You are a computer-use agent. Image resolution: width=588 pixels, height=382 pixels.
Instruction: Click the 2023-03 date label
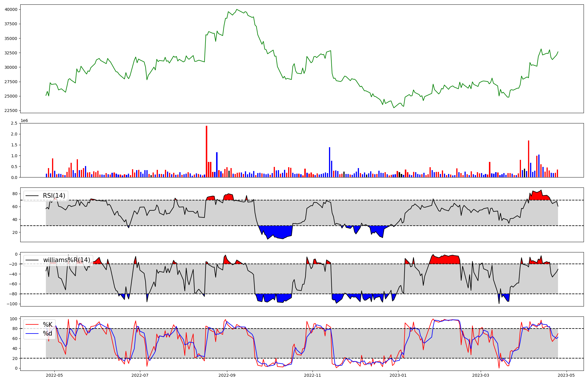coord(481,375)
